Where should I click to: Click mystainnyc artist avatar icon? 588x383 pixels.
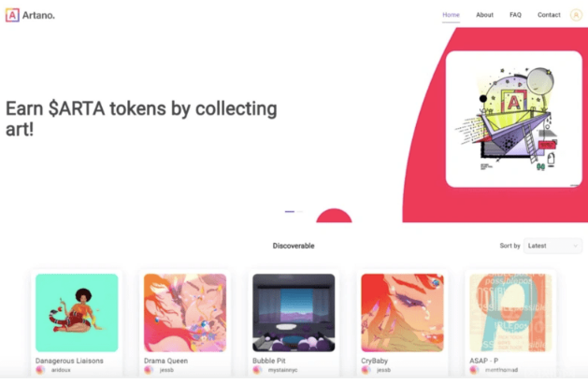coord(257,370)
